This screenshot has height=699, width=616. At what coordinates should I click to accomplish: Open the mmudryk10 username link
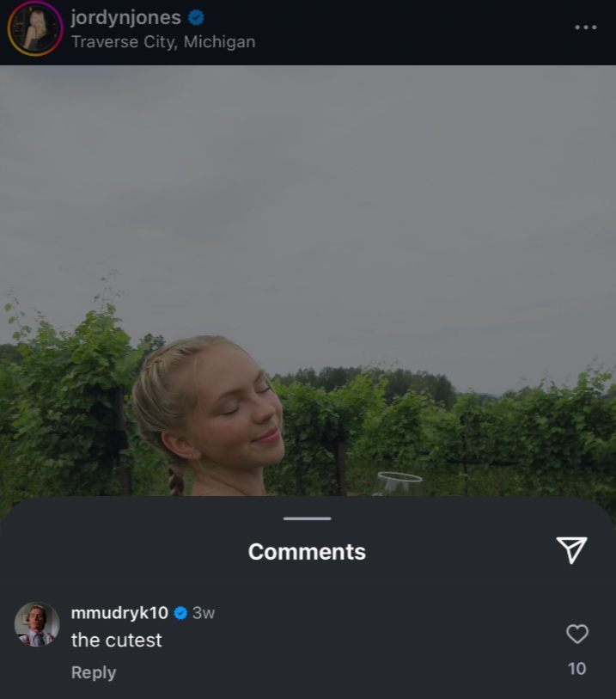coord(119,613)
